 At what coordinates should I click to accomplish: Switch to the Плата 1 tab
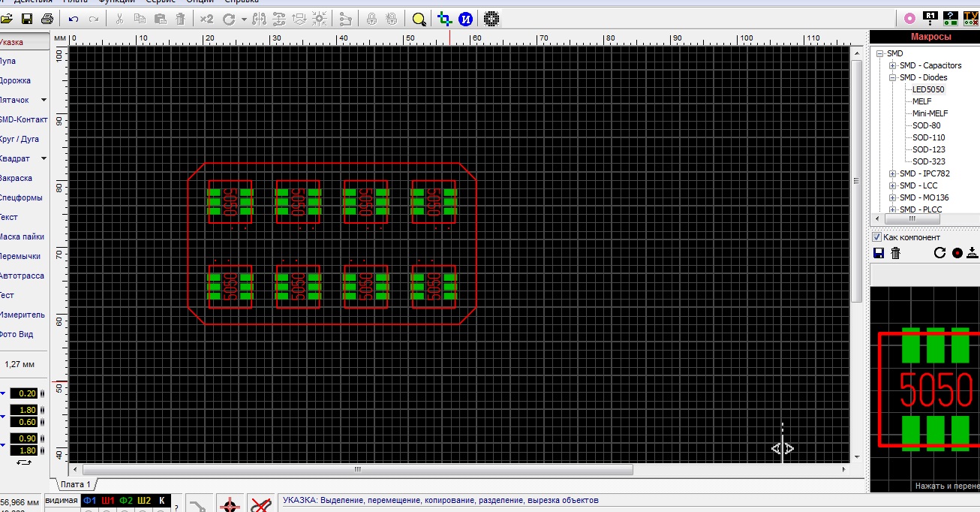(x=75, y=484)
